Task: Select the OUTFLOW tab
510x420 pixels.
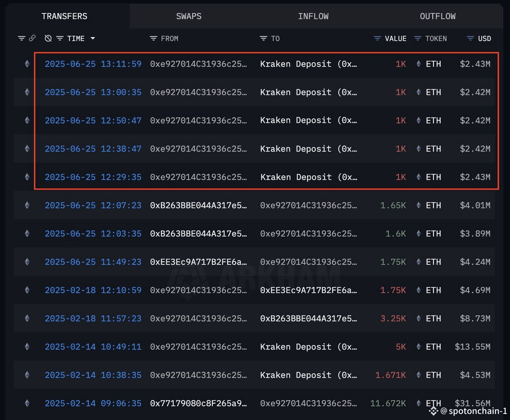Action: [438, 16]
